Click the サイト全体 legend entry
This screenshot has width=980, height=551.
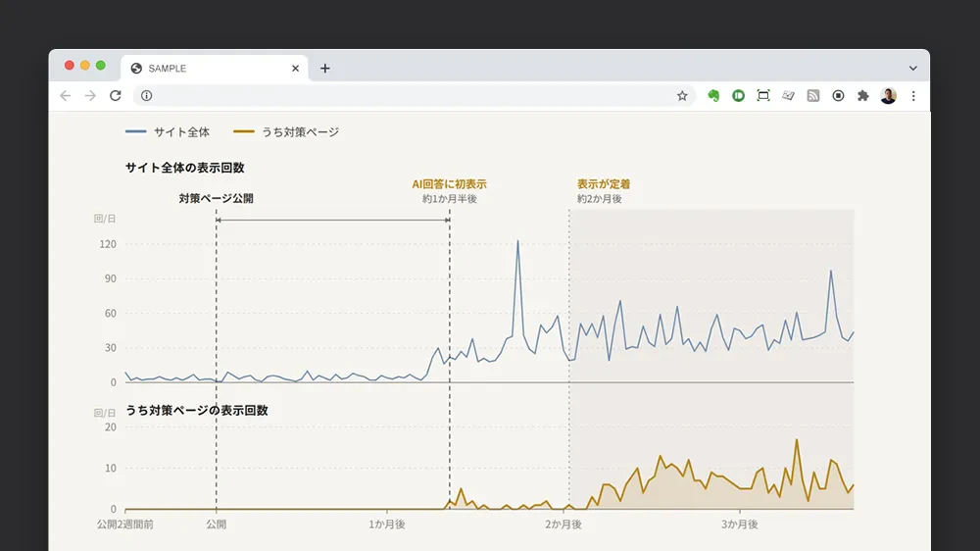coord(168,132)
